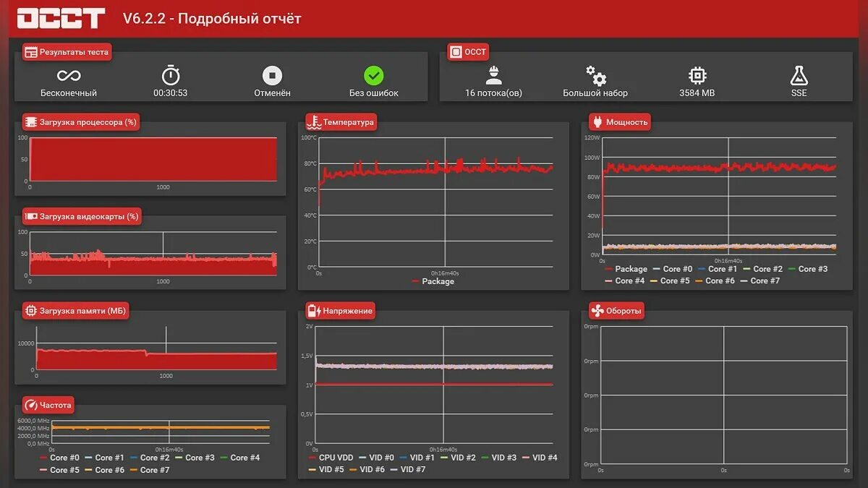The height and width of the screenshot is (488, 868).
Task: Toggle Core #7 legend in Мощность chart
Action: click(759, 281)
